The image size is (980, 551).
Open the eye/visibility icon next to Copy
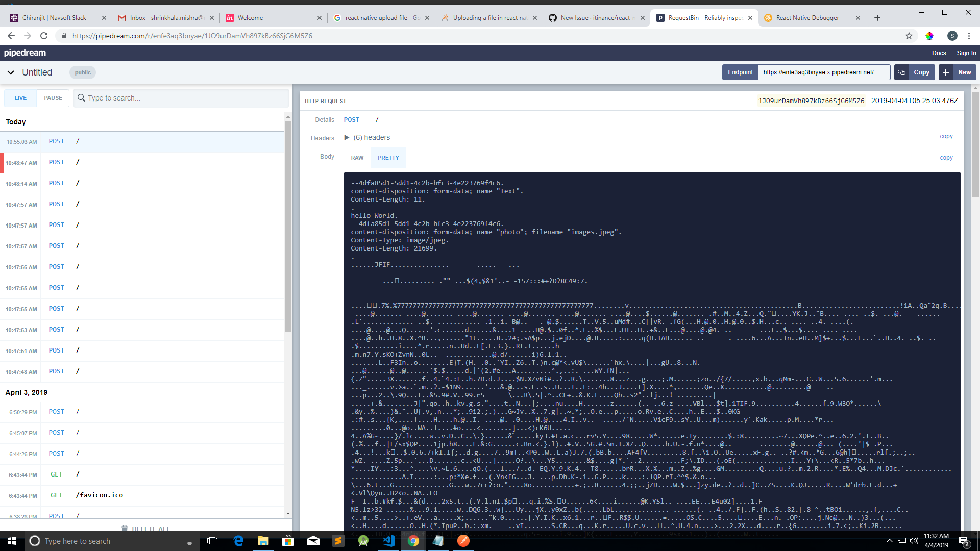point(901,72)
